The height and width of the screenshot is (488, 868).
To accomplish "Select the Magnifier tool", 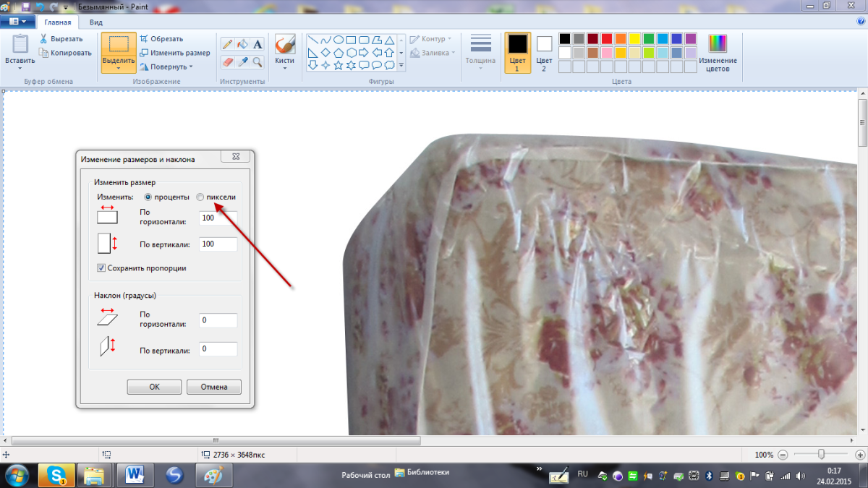I will [x=258, y=62].
